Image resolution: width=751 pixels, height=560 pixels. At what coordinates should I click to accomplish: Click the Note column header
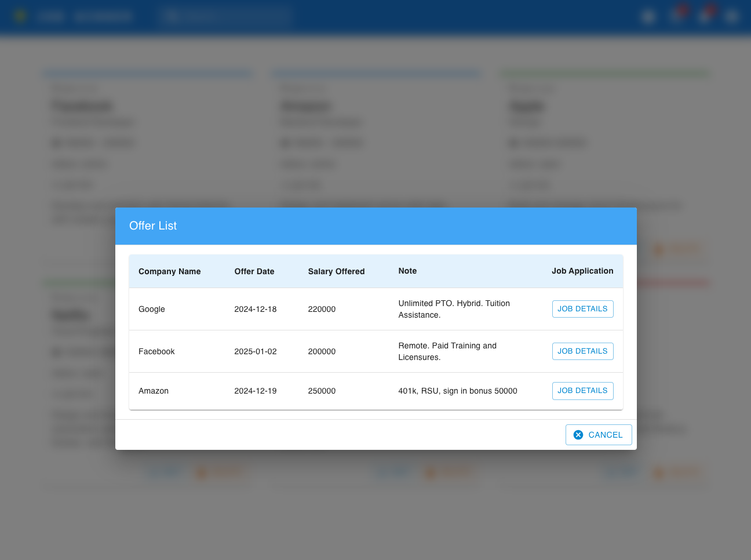click(x=407, y=271)
